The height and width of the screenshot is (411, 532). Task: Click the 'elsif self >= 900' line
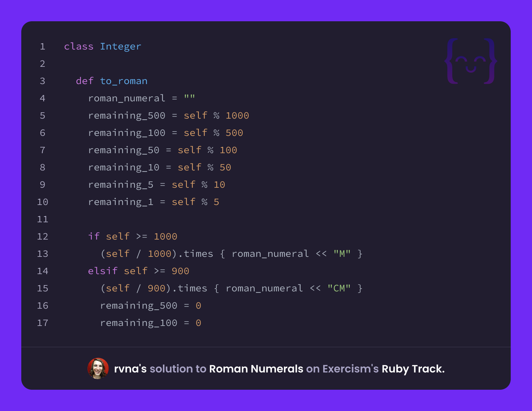tap(139, 271)
